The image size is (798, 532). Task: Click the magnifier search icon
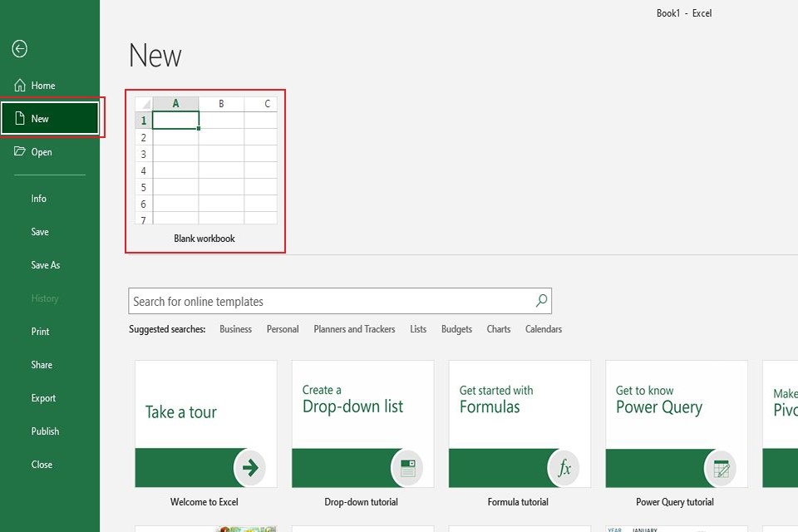point(541,300)
